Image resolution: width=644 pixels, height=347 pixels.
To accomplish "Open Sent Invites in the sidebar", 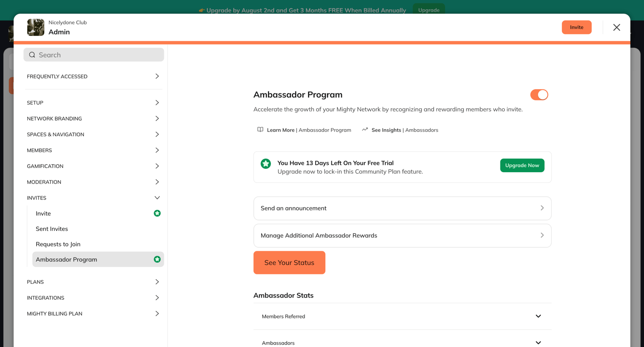I will (52, 229).
